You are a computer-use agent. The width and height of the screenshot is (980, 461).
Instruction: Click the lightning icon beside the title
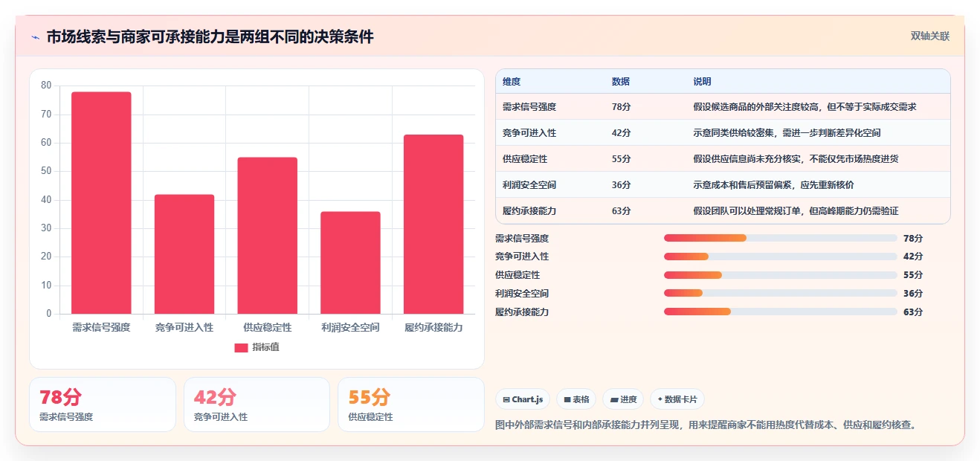[35, 37]
